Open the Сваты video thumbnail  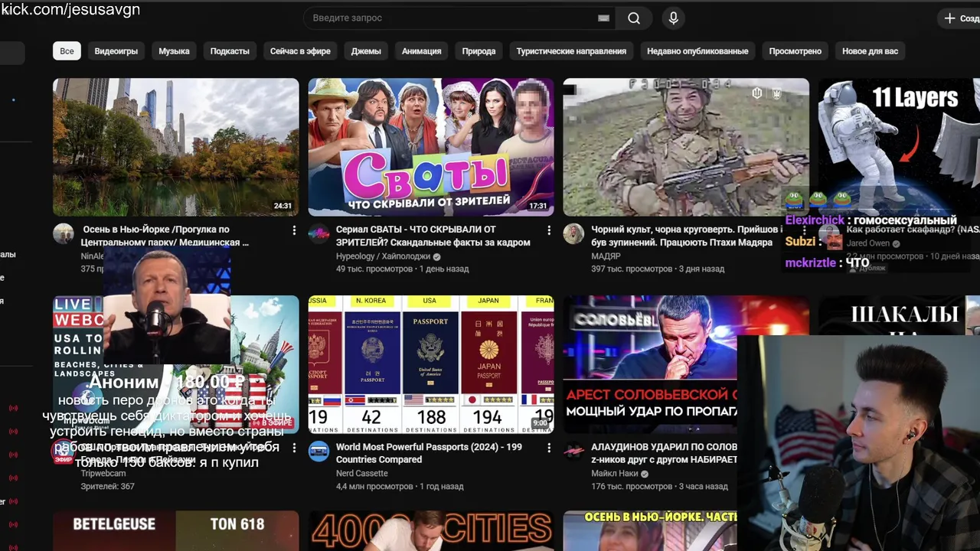point(430,147)
